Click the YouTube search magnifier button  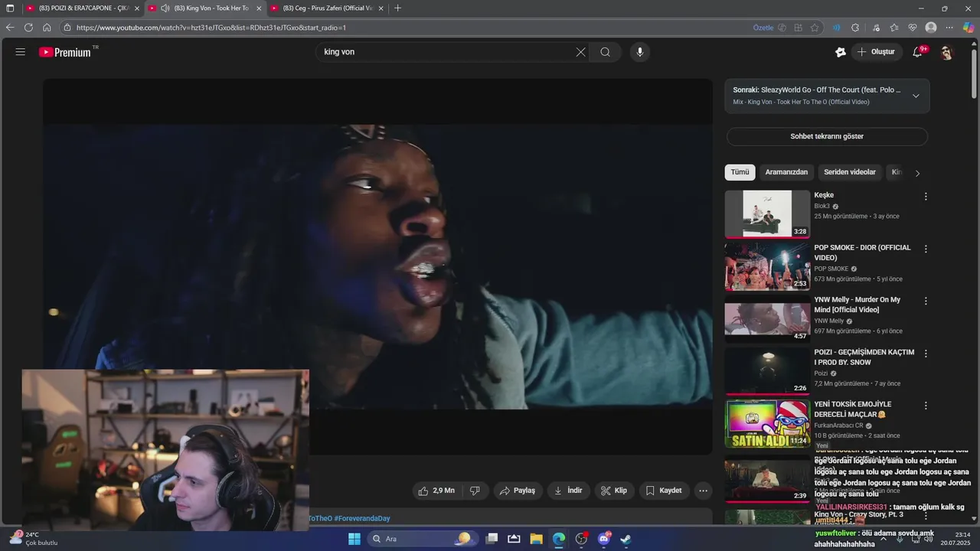coord(606,52)
